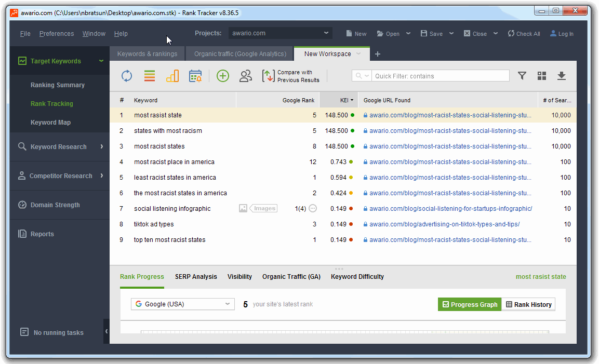This screenshot has height=364, width=599.
Task: Click the Quick Filter input field
Action: (x=441, y=76)
